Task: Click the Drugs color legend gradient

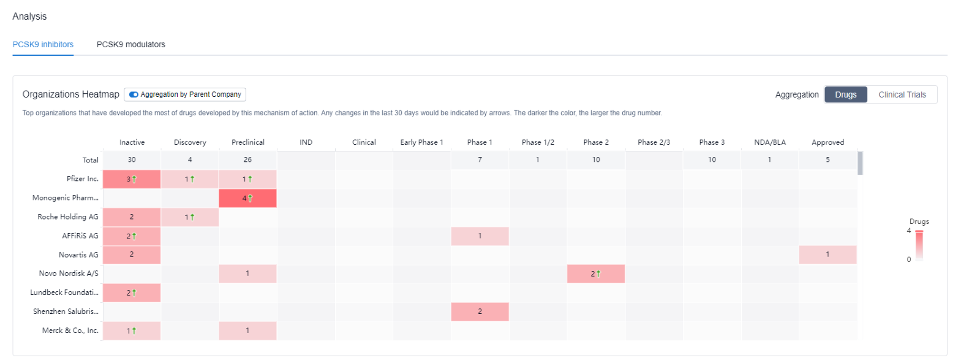Action: point(919,245)
